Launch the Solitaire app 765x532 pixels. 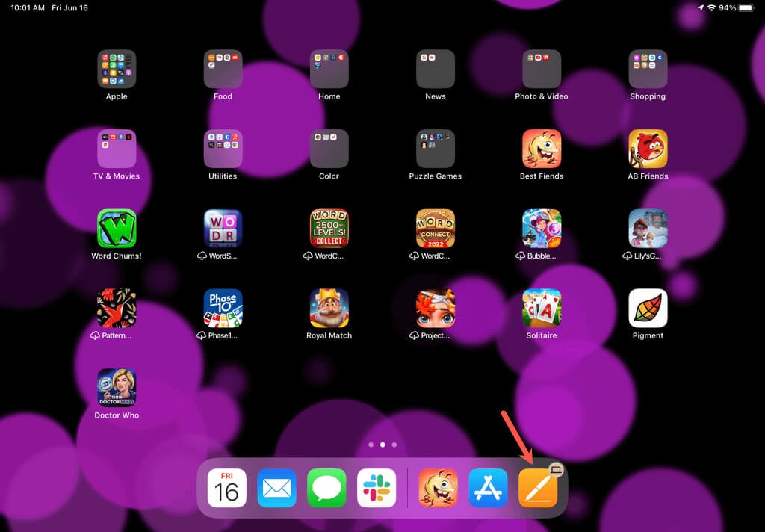coord(542,308)
